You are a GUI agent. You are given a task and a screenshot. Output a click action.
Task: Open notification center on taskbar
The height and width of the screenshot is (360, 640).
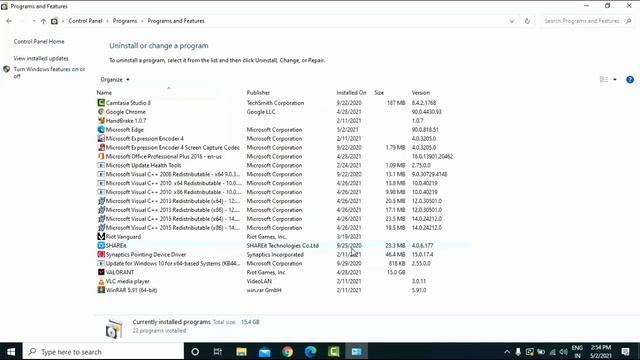pyautogui.click(x=625, y=351)
